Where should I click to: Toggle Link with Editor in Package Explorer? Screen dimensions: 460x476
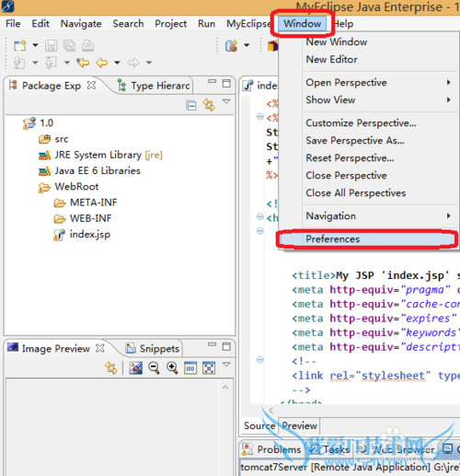(x=209, y=105)
